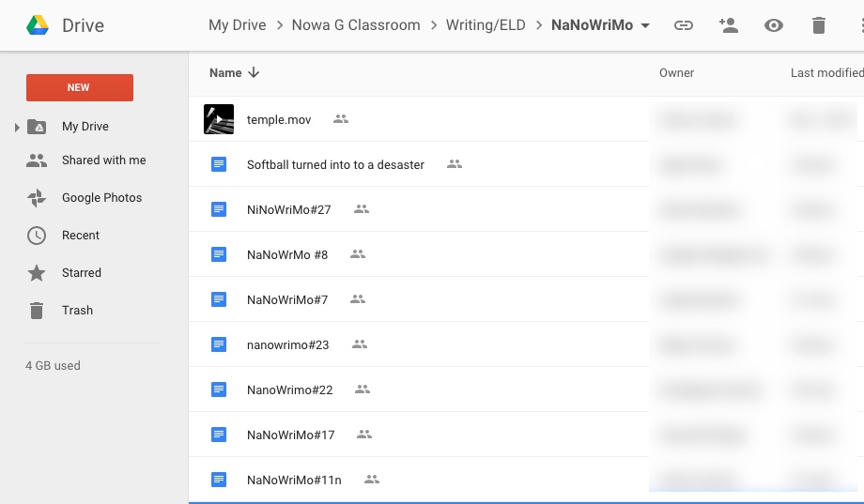
Task: Click shared icon beside NaNoWriMo#17
Action: point(364,435)
